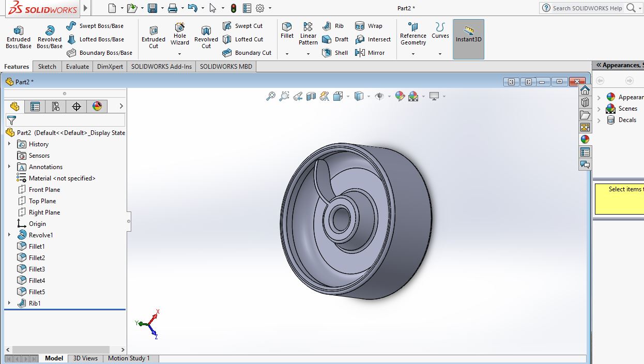Open the Curves tool

pos(440,31)
